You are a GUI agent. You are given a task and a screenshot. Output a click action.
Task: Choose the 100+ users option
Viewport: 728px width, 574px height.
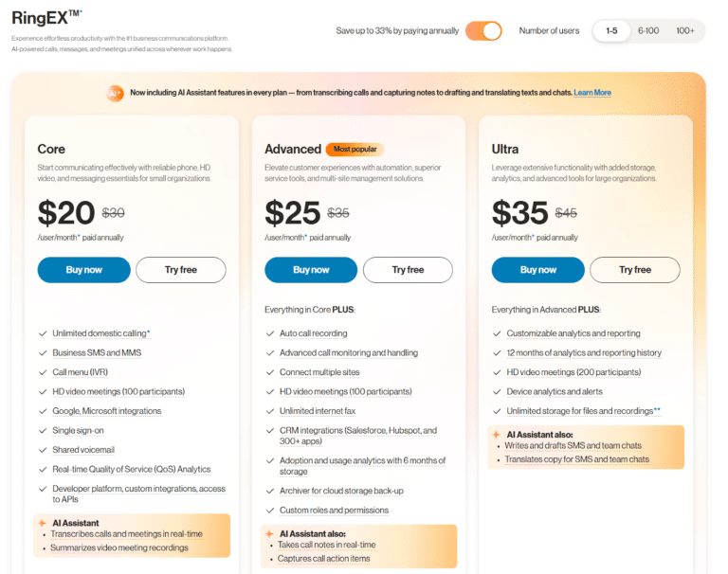coord(684,31)
